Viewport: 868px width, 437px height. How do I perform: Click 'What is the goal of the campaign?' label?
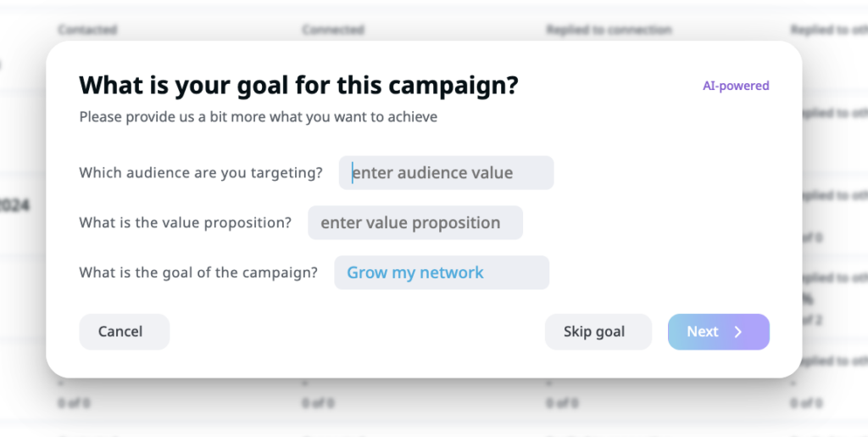tap(198, 272)
